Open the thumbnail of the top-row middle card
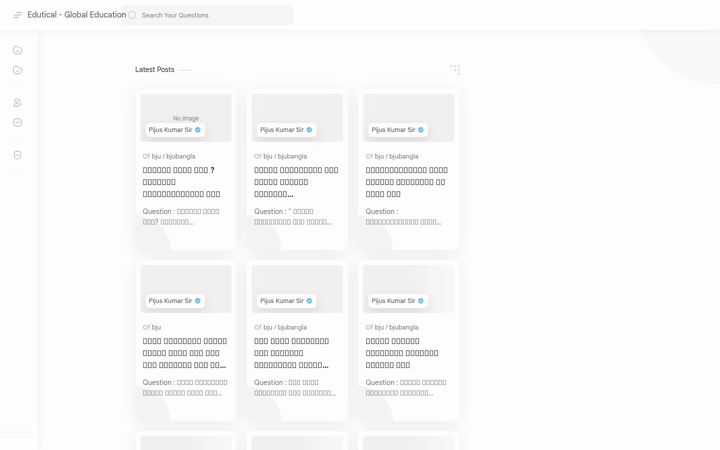The image size is (720, 450). point(297,118)
